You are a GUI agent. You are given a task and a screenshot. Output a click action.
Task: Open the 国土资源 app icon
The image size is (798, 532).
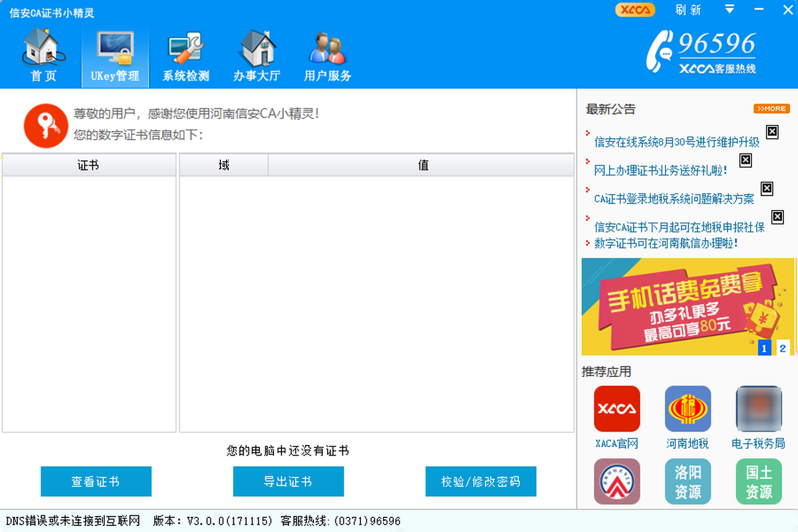pyautogui.click(x=759, y=481)
